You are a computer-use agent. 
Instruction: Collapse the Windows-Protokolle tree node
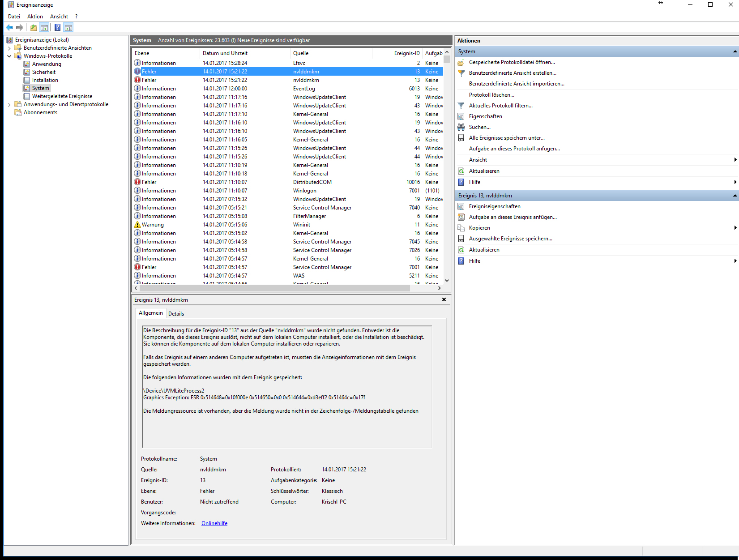coord(9,56)
